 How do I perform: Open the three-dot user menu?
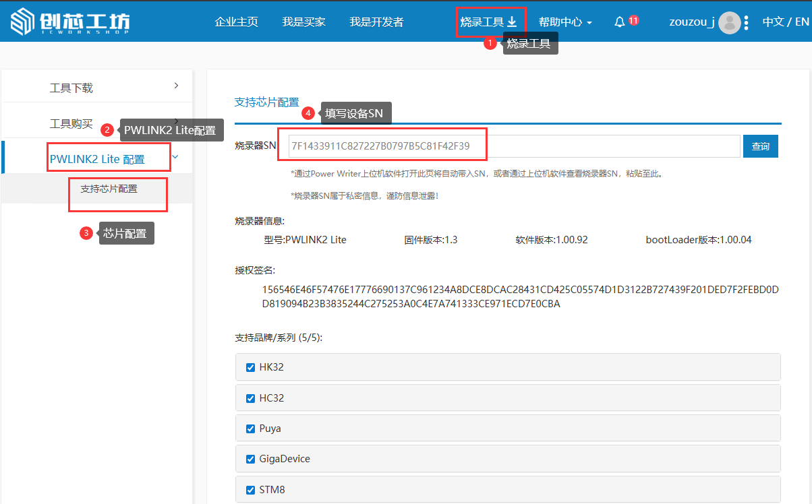point(746,22)
